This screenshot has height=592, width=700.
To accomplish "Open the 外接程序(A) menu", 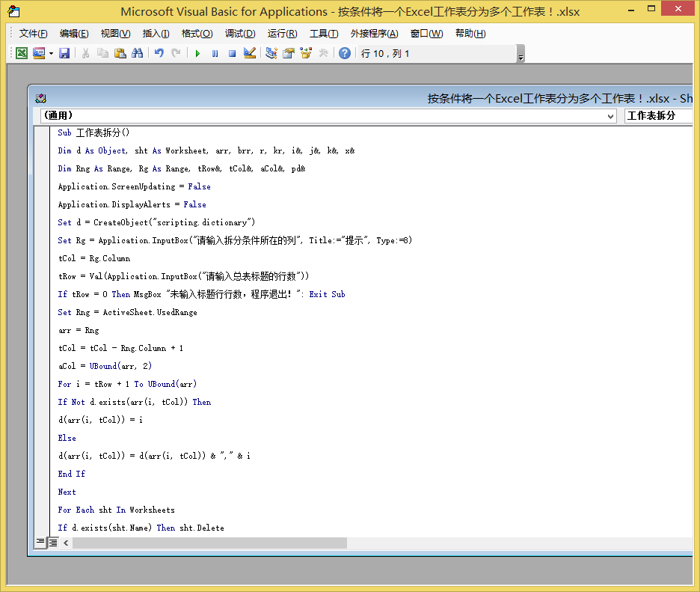I will click(374, 34).
